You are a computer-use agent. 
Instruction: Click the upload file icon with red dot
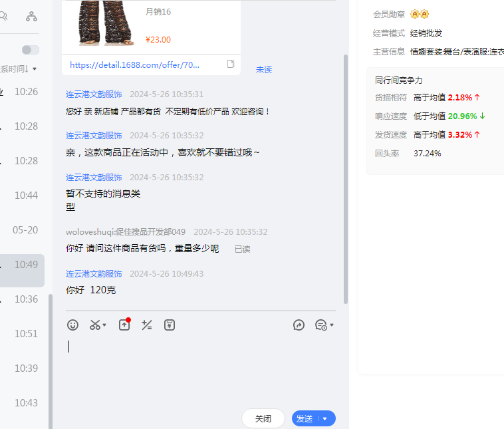(x=124, y=325)
